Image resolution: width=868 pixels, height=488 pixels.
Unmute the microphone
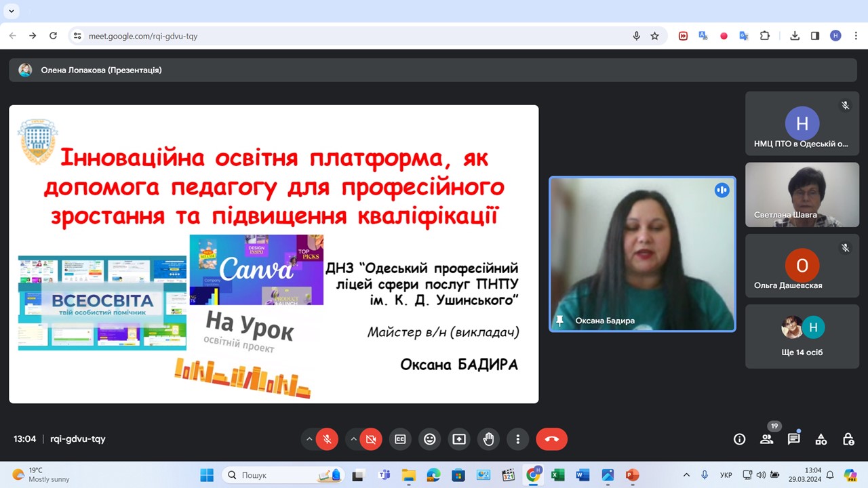click(x=327, y=439)
